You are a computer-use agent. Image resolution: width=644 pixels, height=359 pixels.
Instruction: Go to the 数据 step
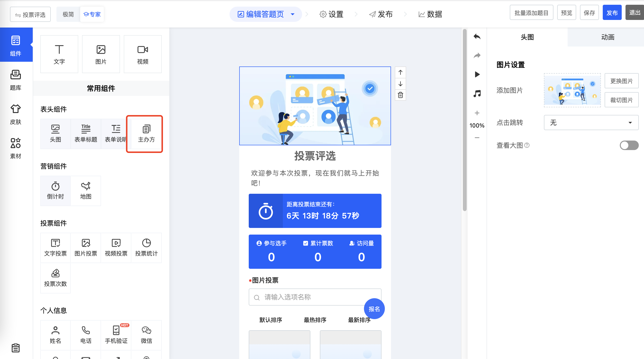430,14
